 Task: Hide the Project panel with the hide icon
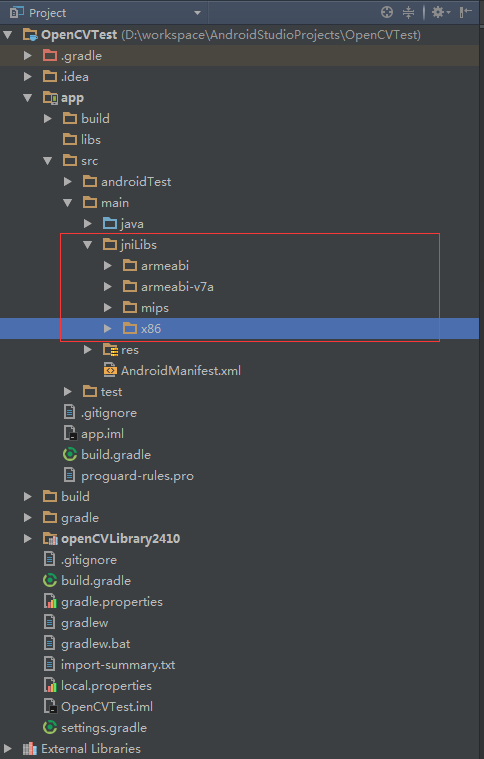click(x=466, y=12)
